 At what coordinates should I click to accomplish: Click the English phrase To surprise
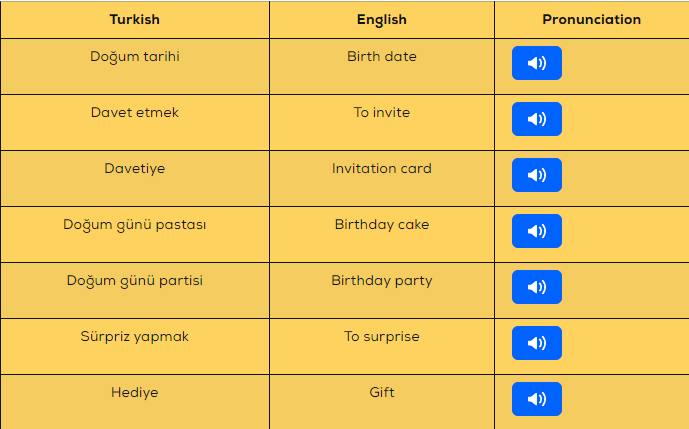[x=381, y=337]
